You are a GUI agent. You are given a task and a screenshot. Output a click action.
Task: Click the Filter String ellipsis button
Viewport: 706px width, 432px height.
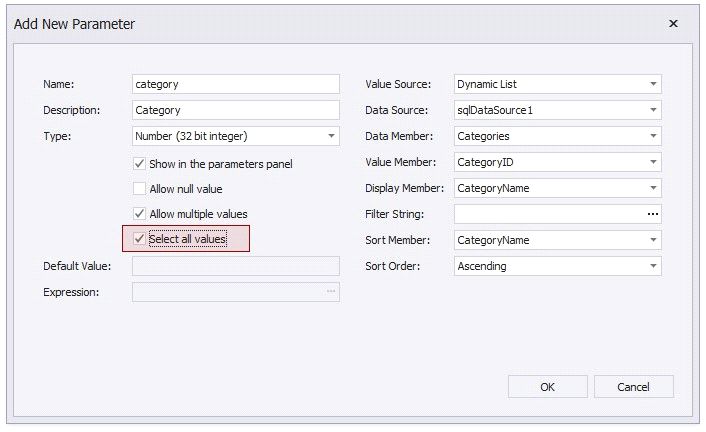(x=652, y=214)
